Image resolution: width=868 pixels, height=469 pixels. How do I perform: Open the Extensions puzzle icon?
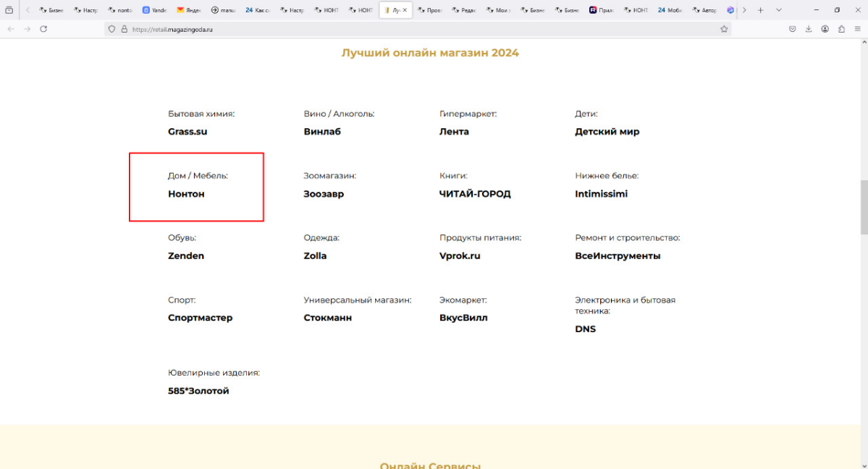841,29
